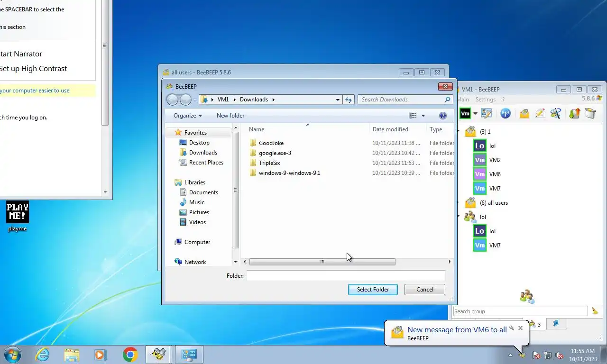The image size is (607, 364).
Task: Open Windows Media Player from the taskbar
Action: pos(100,355)
